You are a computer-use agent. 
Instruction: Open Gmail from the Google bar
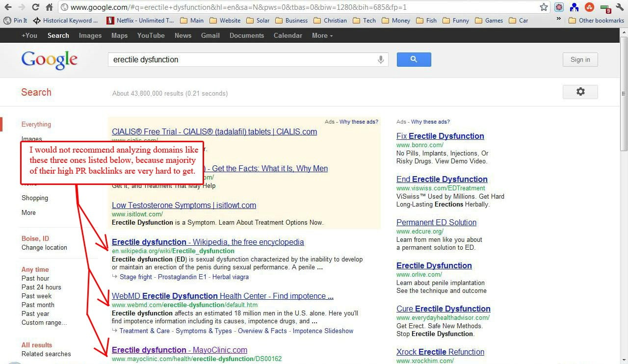pyautogui.click(x=210, y=35)
